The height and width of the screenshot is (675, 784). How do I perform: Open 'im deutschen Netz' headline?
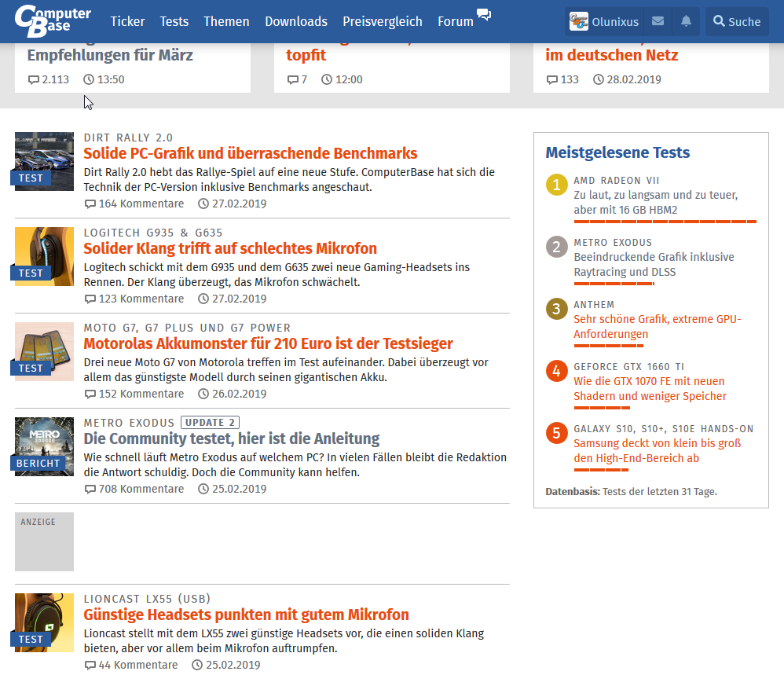(611, 55)
